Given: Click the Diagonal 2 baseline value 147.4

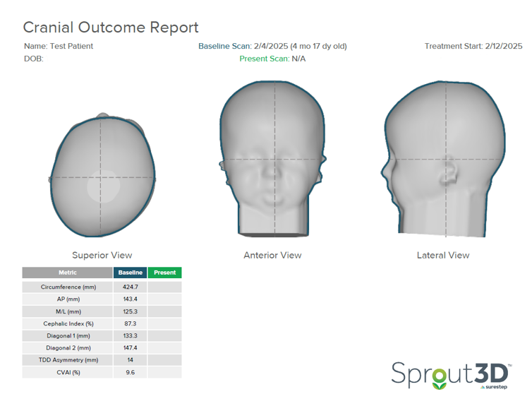Looking at the screenshot, I should click(130, 348).
